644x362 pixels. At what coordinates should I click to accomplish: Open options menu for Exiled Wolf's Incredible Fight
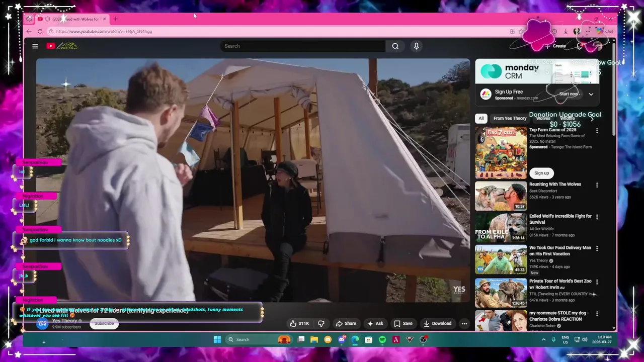click(x=597, y=217)
